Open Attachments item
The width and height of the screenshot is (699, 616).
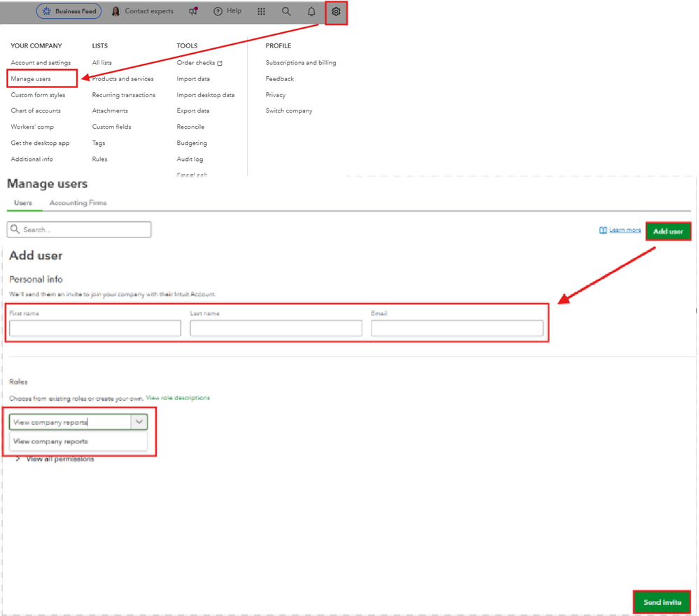click(x=110, y=110)
